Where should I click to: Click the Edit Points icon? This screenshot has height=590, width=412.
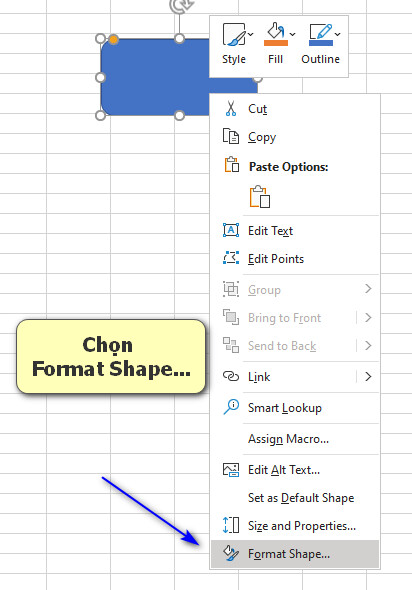tap(231, 259)
